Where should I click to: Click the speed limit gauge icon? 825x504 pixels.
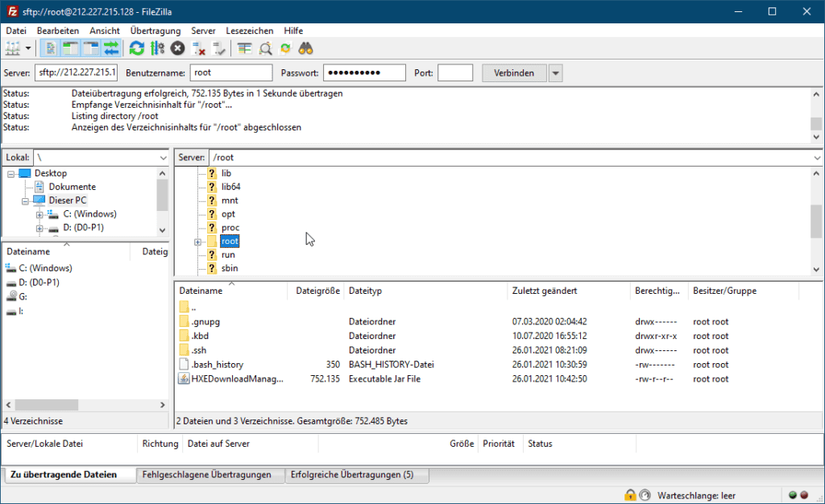[x=645, y=495]
